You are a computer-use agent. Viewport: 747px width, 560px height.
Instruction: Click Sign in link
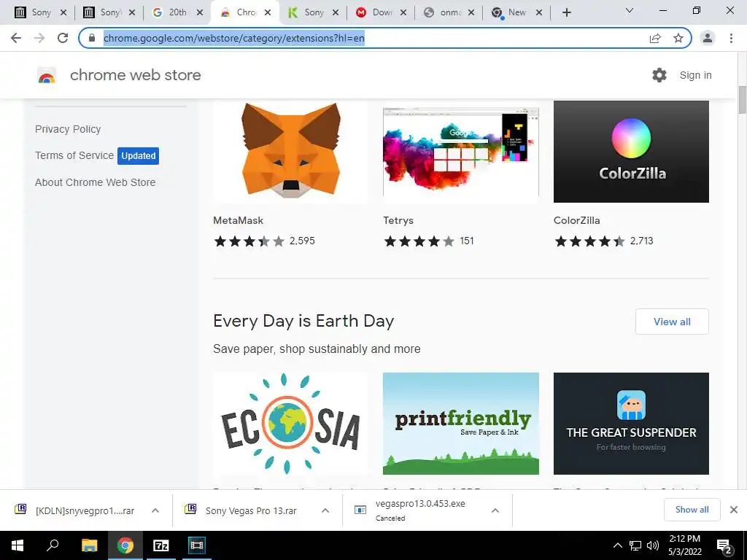(695, 75)
